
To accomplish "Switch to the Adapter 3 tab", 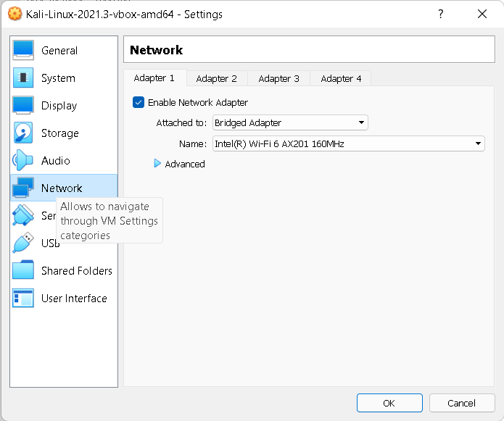I will point(279,79).
